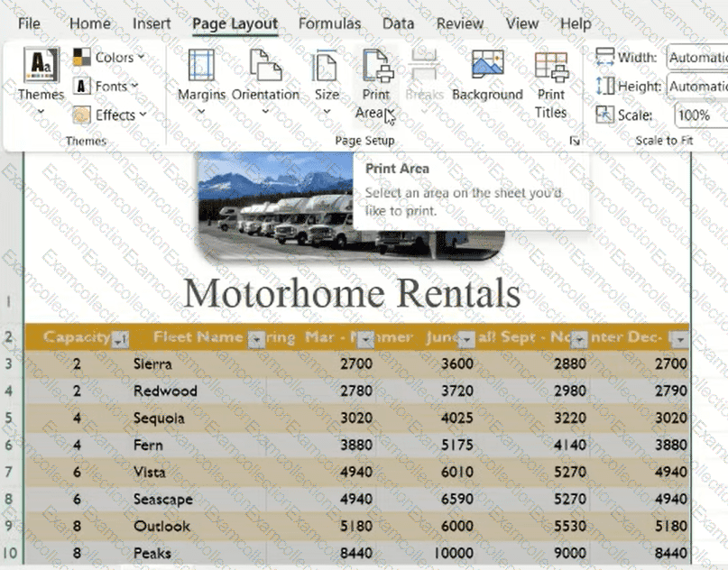This screenshot has width=728, height=570.
Task: Open the Fleet Name column filter
Action: [x=256, y=339]
